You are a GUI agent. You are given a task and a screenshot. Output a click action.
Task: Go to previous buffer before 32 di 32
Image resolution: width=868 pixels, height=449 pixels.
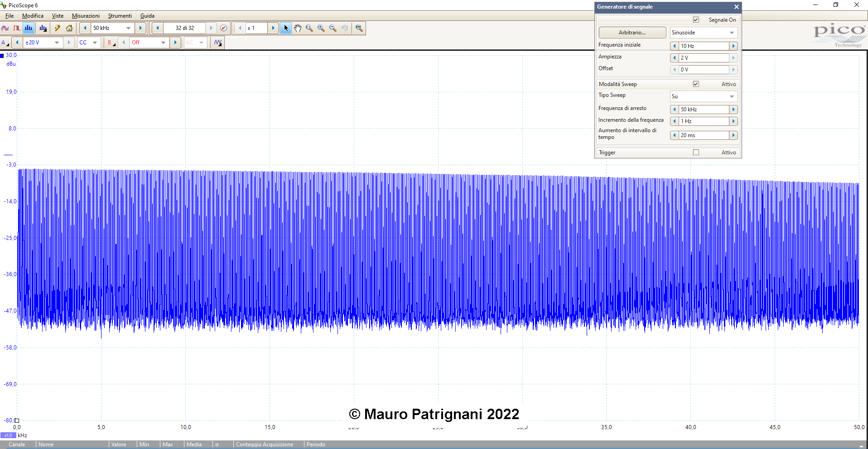point(157,28)
